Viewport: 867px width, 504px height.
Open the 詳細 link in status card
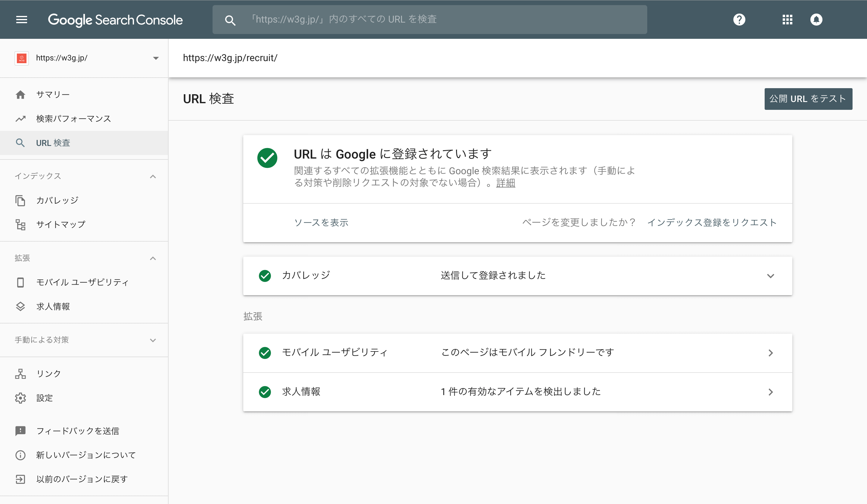point(505,183)
